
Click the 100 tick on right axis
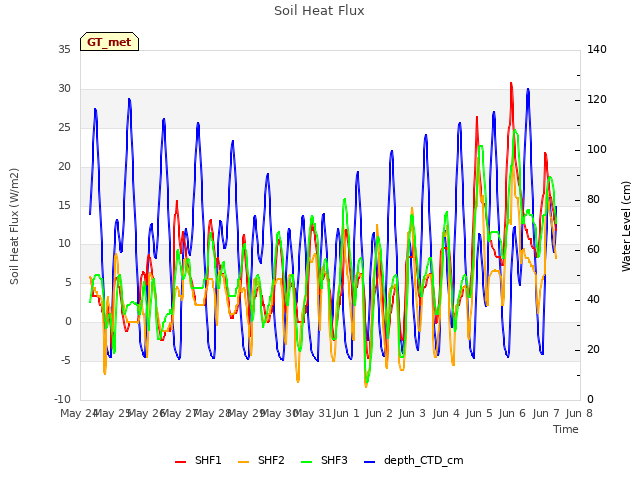tap(597, 150)
